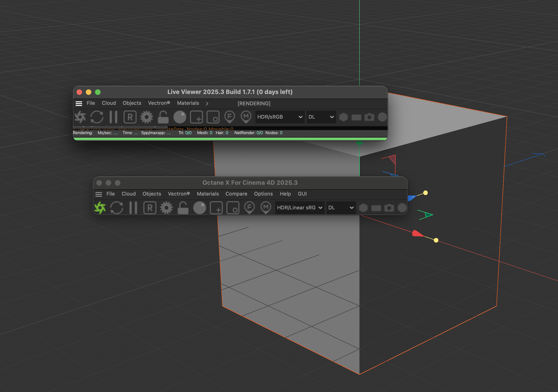Toggle clay mode sphere in Live Viewer
The height and width of the screenshot is (392, 558).
(x=180, y=117)
